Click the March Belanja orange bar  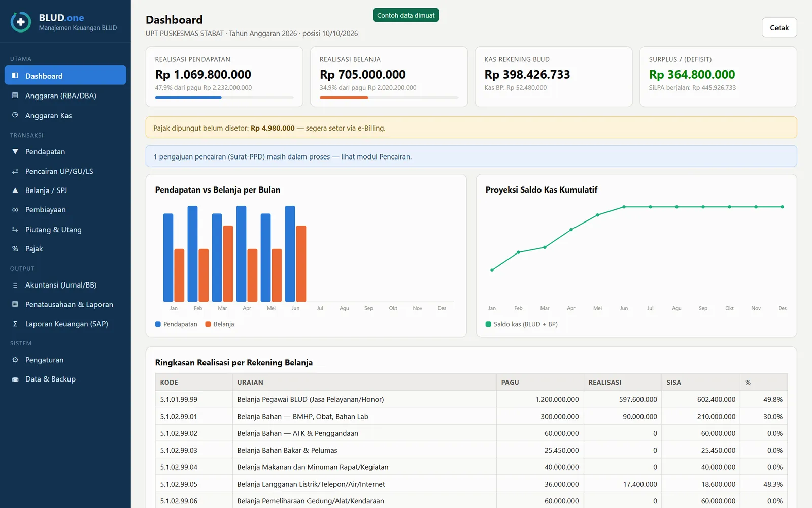tap(228, 264)
